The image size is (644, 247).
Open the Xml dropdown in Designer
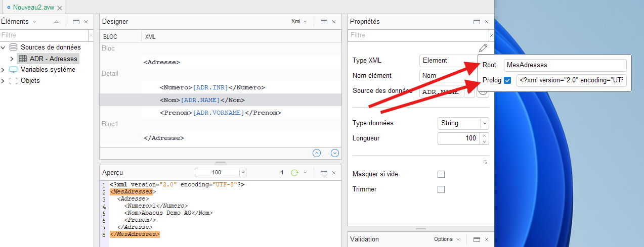299,22
